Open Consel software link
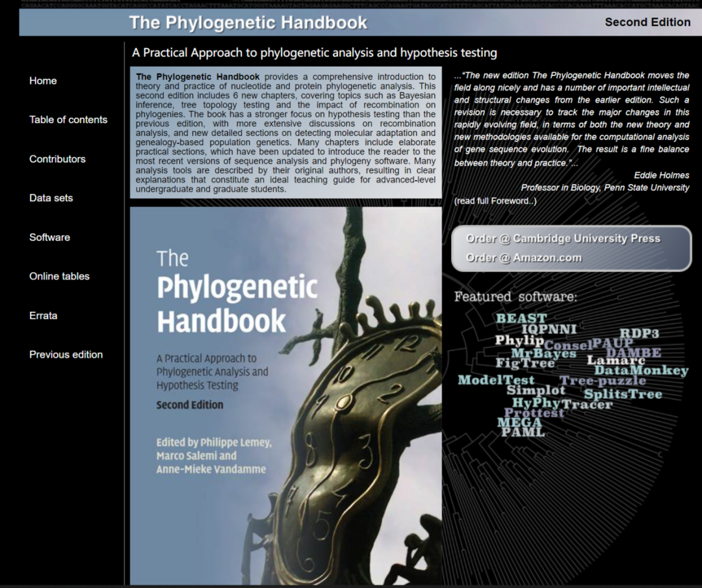The image size is (702, 588). (x=568, y=346)
